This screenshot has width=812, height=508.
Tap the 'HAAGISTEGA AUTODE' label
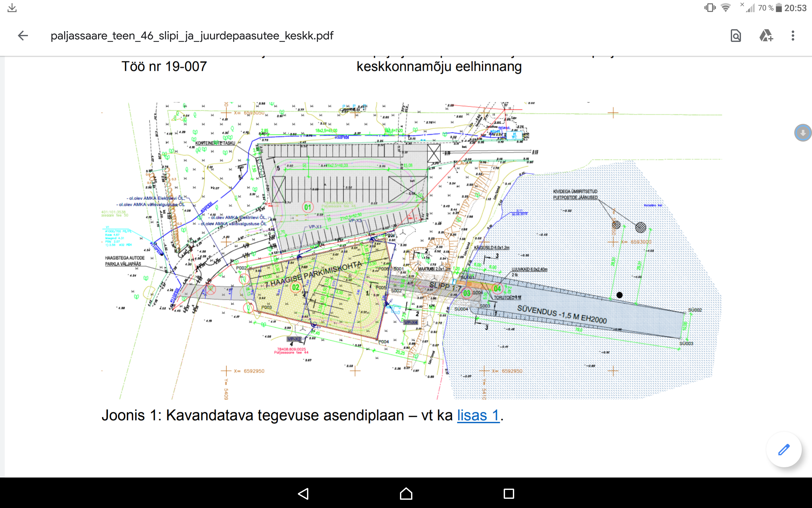tap(125, 258)
